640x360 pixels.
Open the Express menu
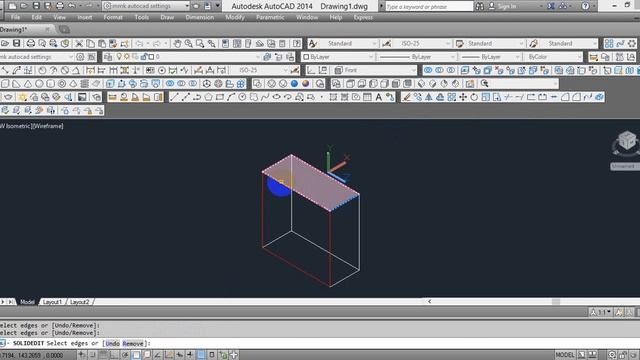pyautogui.click(x=363, y=18)
